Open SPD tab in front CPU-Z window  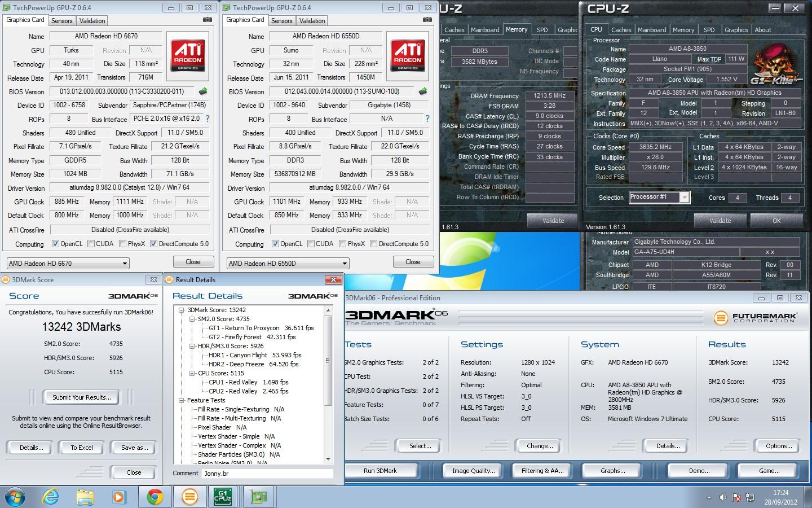pyautogui.click(x=709, y=30)
